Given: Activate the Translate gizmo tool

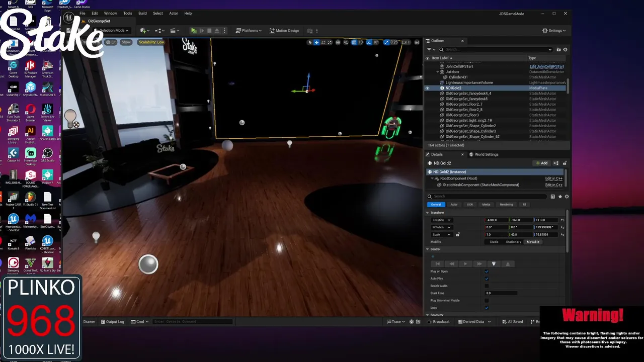Looking at the screenshot, I should click(316, 42).
